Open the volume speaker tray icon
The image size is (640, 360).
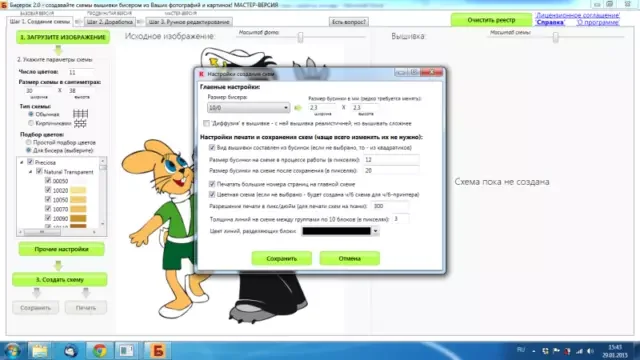pos(590,351)
